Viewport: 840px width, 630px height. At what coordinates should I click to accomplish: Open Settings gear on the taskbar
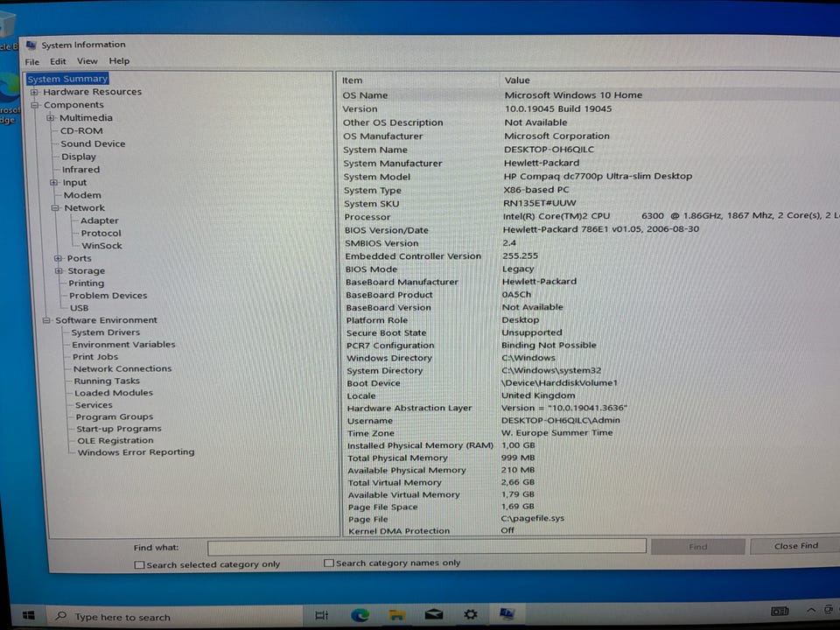pos(471,614)
